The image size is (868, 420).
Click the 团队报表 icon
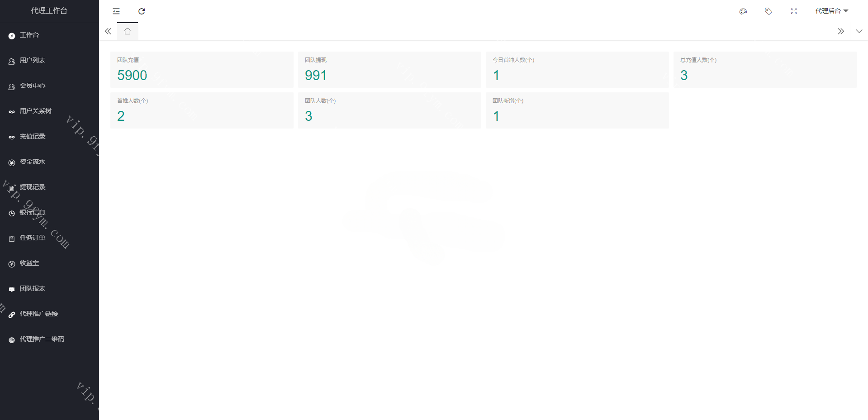(12, 289)
